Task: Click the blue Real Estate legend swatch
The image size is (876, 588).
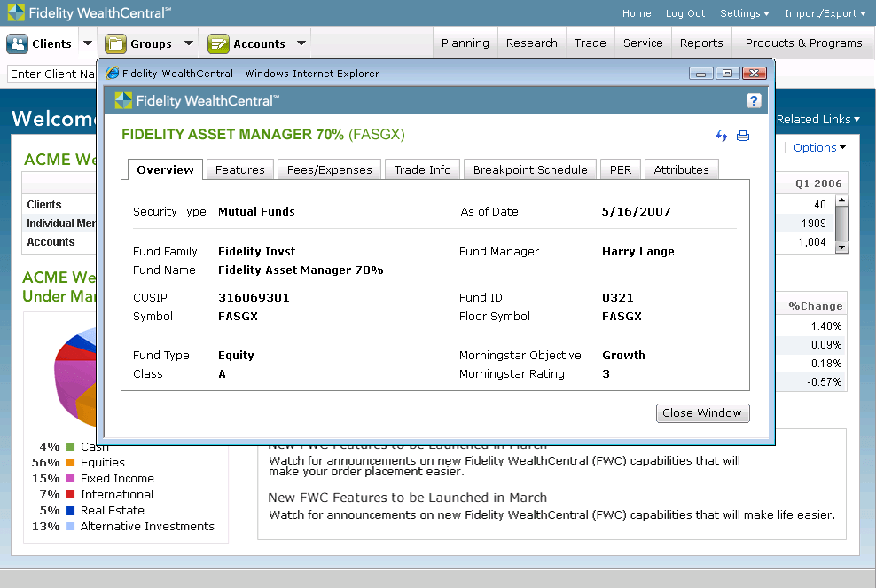Action: click(x=70, y=510)
